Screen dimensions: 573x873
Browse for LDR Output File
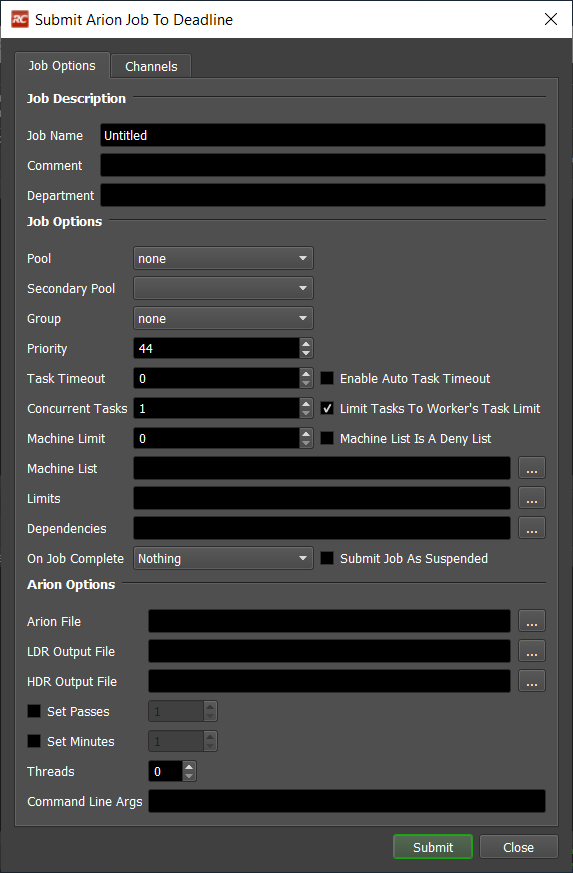pyautogui.click(x=532, y=651)
